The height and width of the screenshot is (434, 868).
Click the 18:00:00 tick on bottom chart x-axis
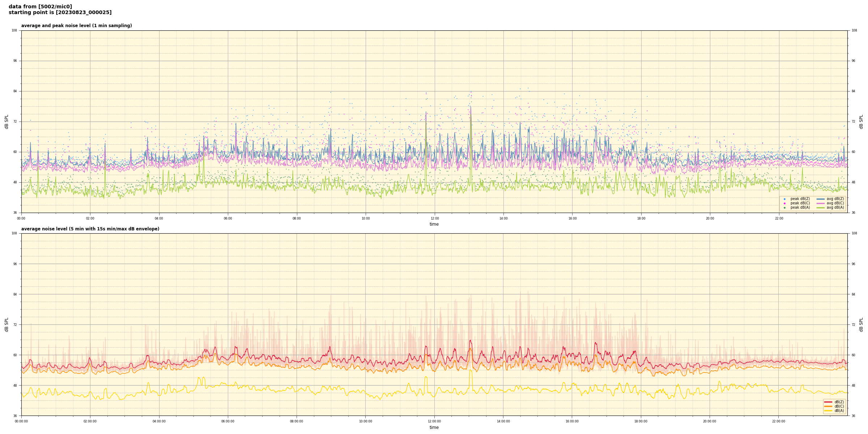pos(641,421)
